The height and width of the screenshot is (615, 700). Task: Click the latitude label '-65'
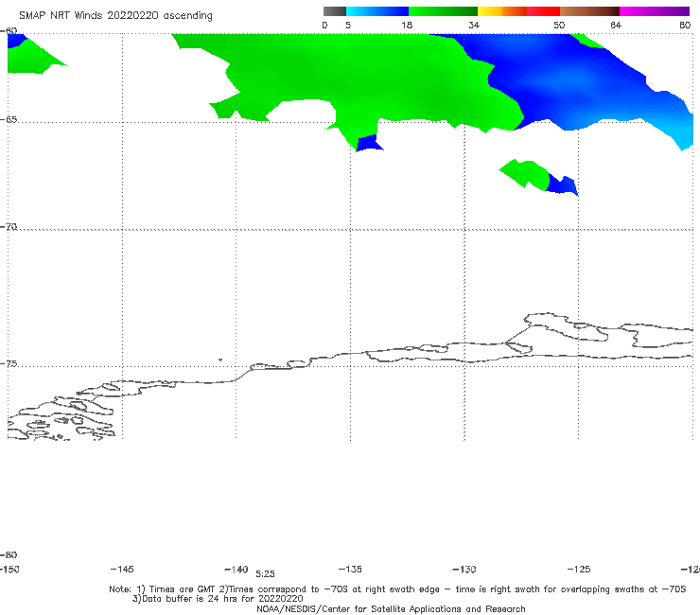[x=9, y=120]
